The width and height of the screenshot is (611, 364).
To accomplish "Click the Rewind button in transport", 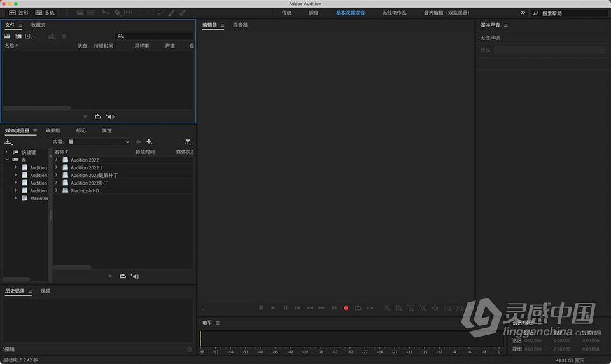I will tap(310, 308).
